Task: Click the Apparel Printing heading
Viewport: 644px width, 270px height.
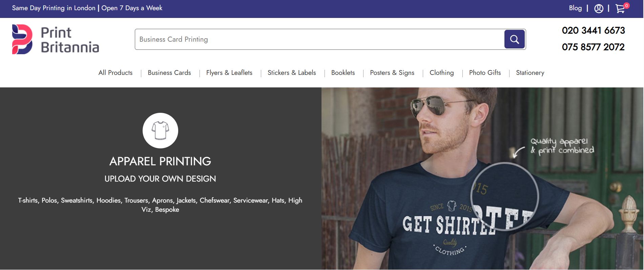Action: 160,161
